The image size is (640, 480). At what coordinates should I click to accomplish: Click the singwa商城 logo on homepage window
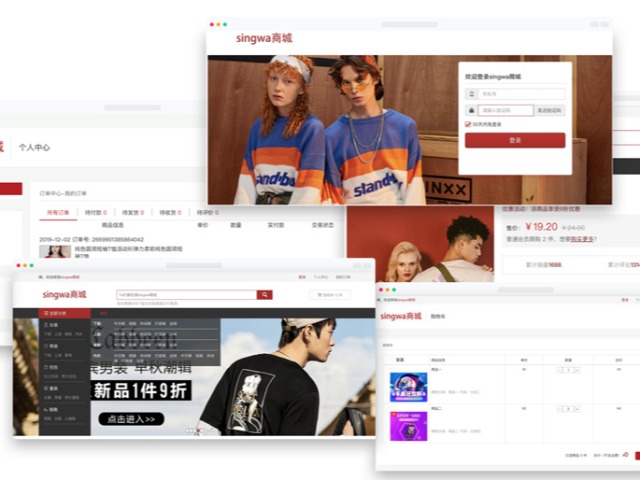click(64, 294)
